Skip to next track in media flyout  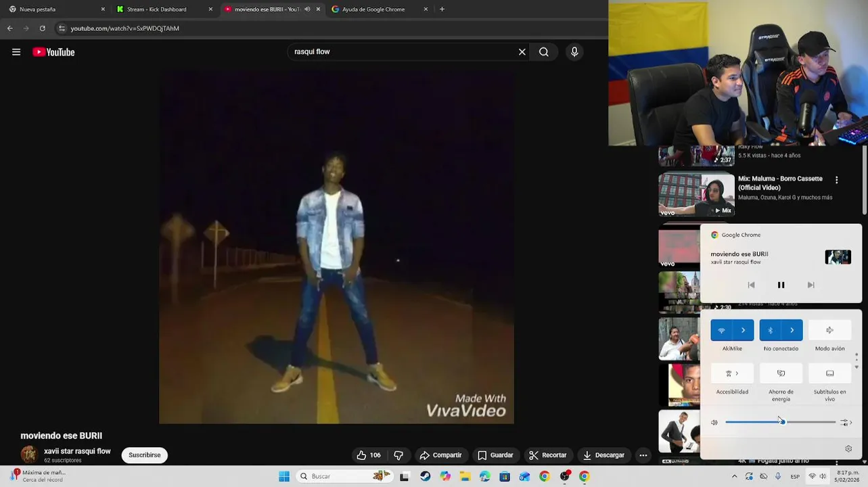(810, 285)
